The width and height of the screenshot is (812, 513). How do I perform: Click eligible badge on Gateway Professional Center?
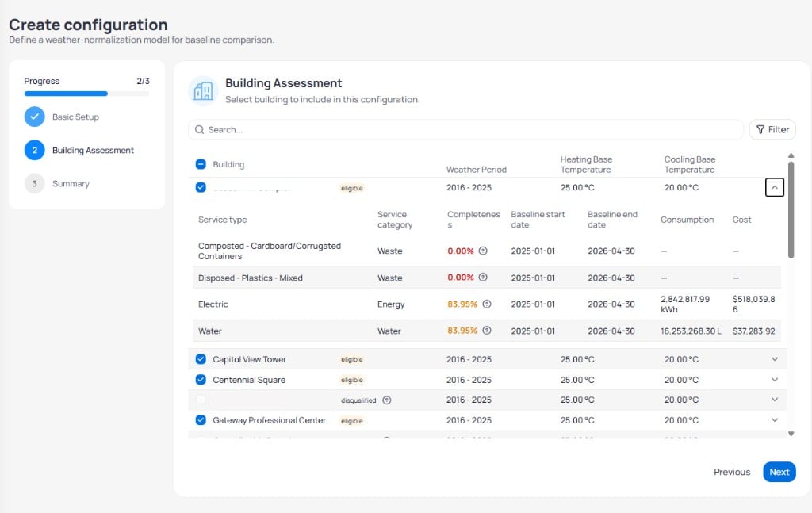[x=352, y=421]
